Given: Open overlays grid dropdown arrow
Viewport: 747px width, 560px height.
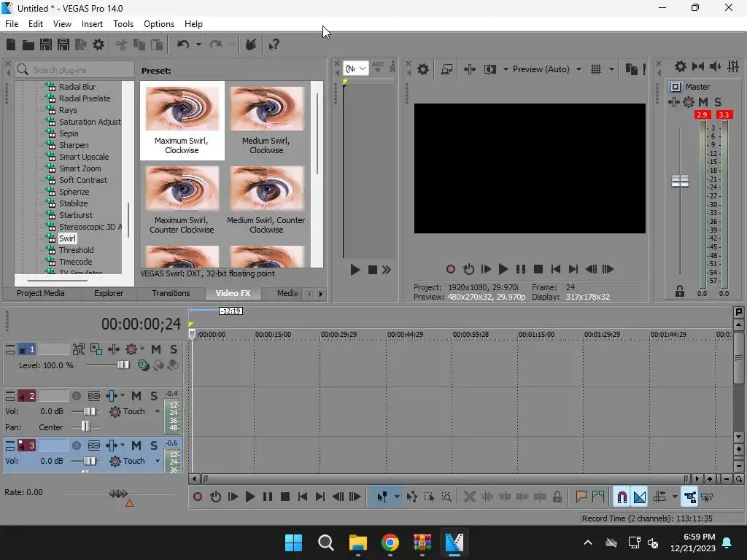Looking at the screenshot, I should 611,69.
